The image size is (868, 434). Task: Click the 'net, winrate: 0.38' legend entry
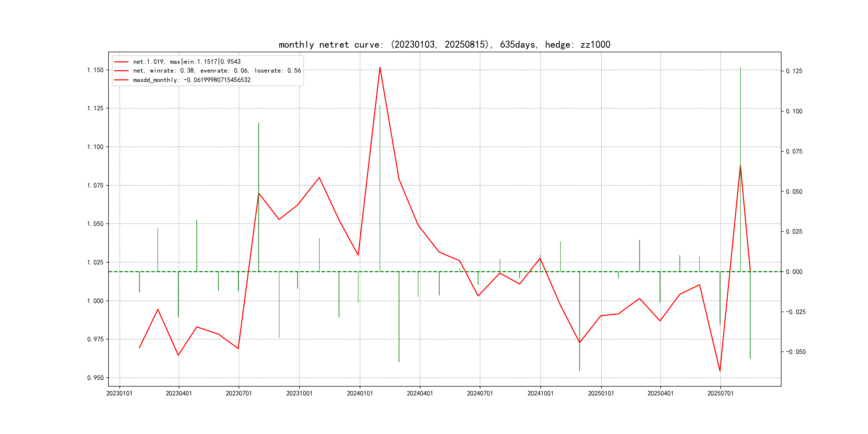click(217, 70)
